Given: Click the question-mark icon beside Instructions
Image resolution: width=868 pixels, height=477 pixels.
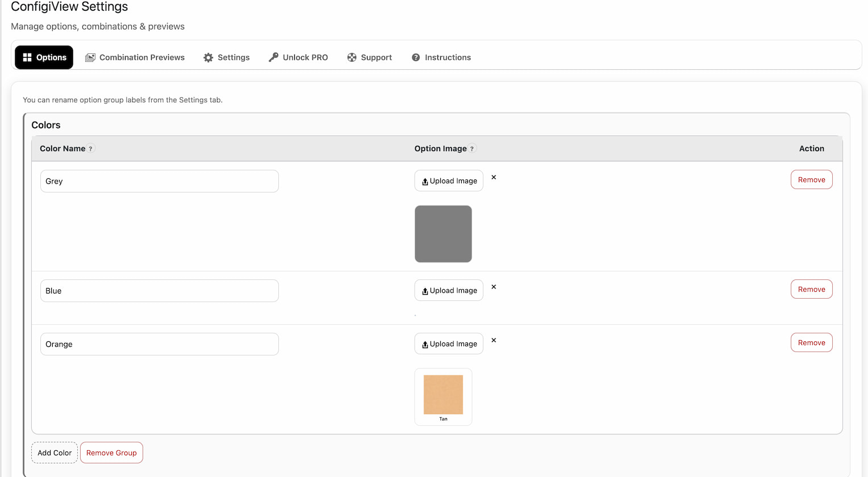Looking at the screenshot, I should [415, 57].
